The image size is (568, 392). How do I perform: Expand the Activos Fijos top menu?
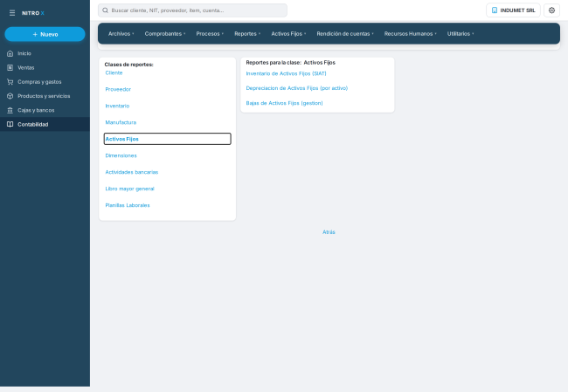coord(288,34)
